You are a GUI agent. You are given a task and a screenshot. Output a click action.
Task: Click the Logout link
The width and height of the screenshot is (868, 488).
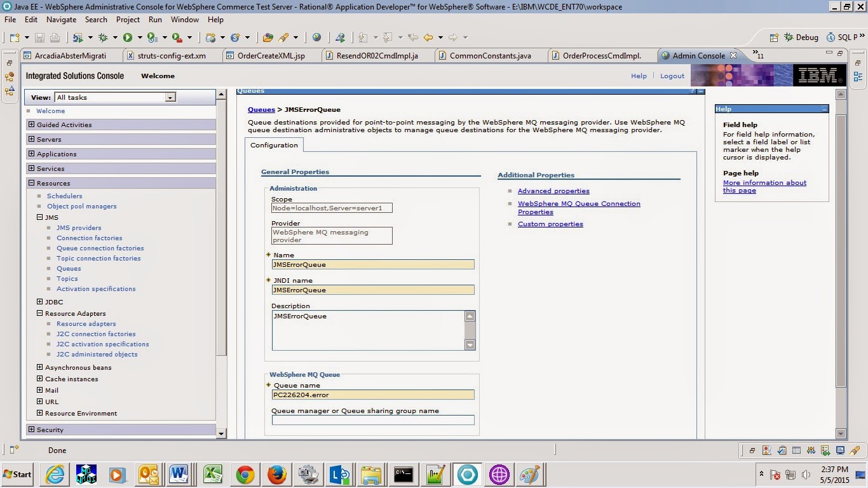671,76
